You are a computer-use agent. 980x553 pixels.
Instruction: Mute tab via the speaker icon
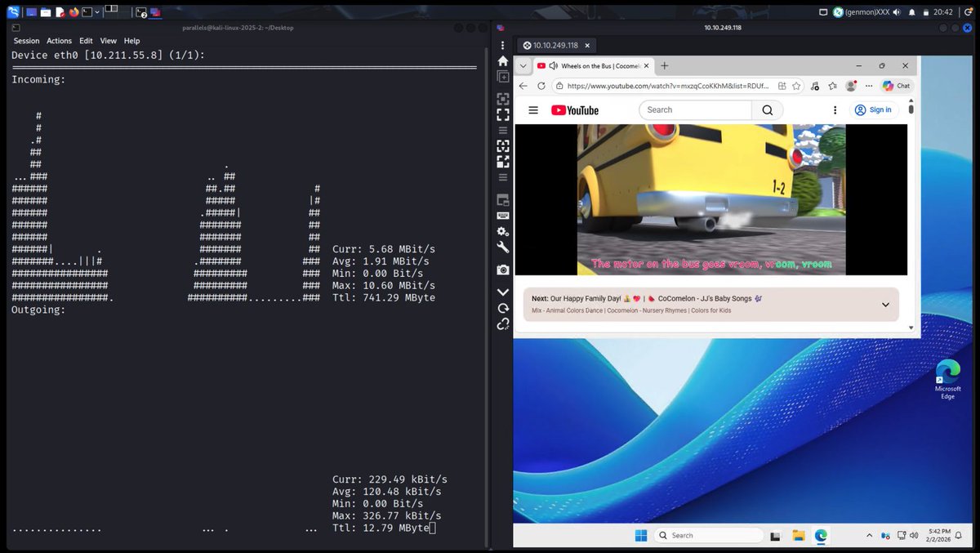pos(553,65)
